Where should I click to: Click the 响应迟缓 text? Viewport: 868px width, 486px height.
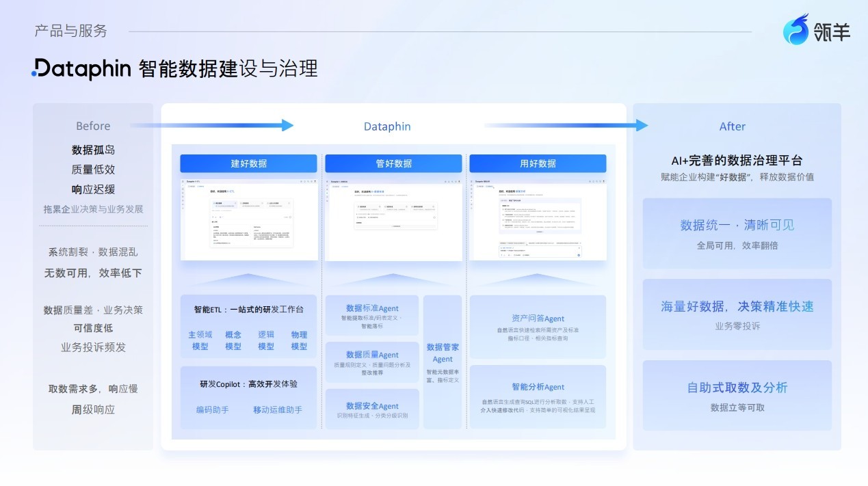[x=93, y=189]
